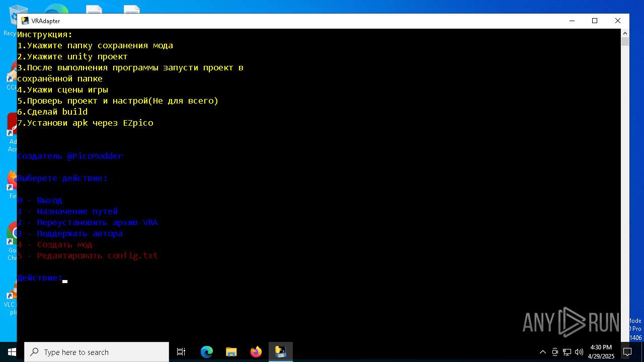Click the line '6.Сделай build'
The height and width of the screenshot is (362, 644).
click(52, 112)
